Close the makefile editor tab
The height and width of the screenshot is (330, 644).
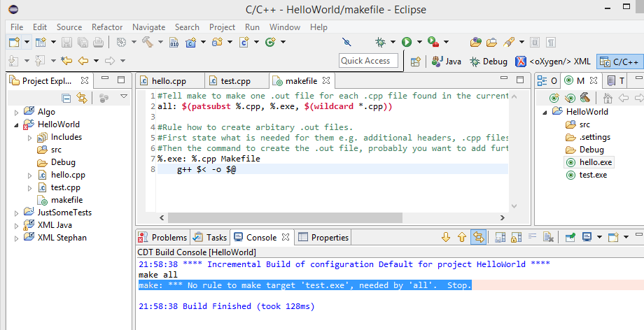pyautogui.click(x=325, y=80)
